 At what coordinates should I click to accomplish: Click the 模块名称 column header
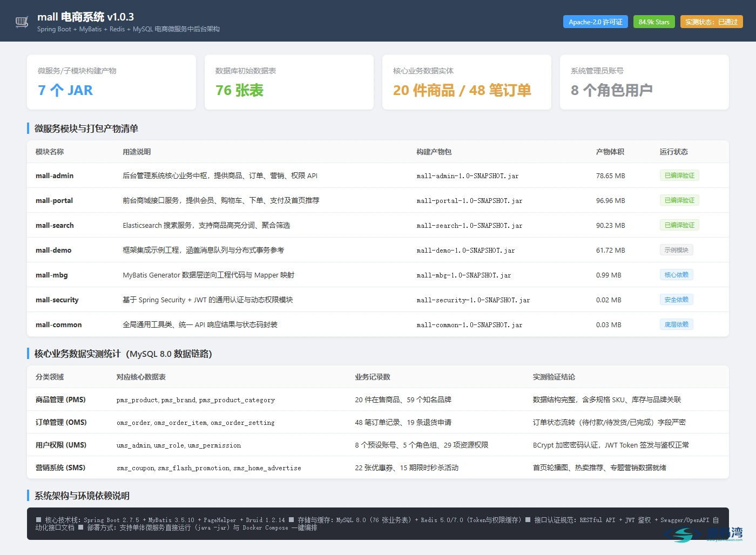pos(50,152)
